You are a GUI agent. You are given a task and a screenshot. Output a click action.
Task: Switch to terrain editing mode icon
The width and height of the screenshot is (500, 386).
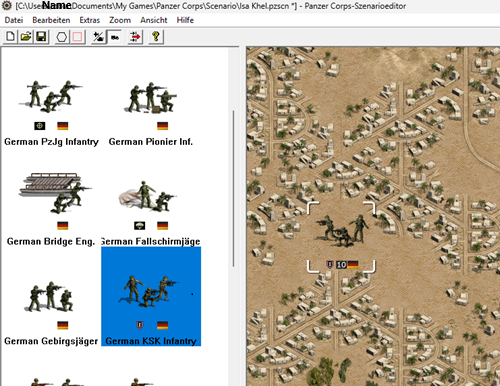(98, 37)
